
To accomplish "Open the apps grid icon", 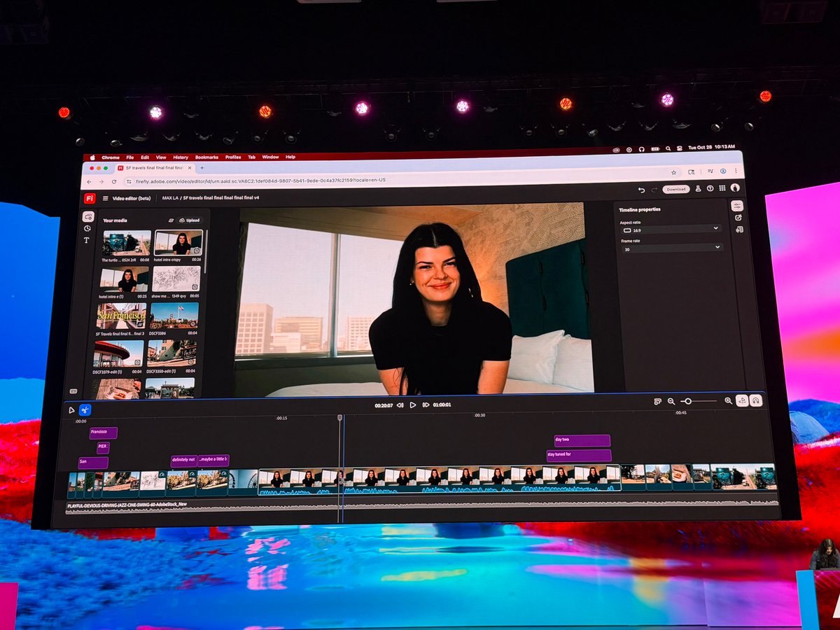I will [722, 188].
